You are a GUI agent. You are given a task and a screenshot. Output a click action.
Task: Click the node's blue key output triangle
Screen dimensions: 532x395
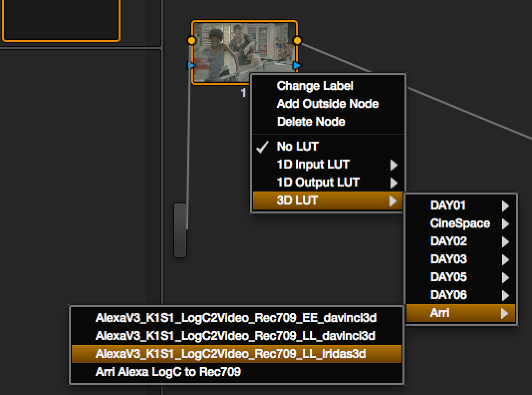pos(297,65)
